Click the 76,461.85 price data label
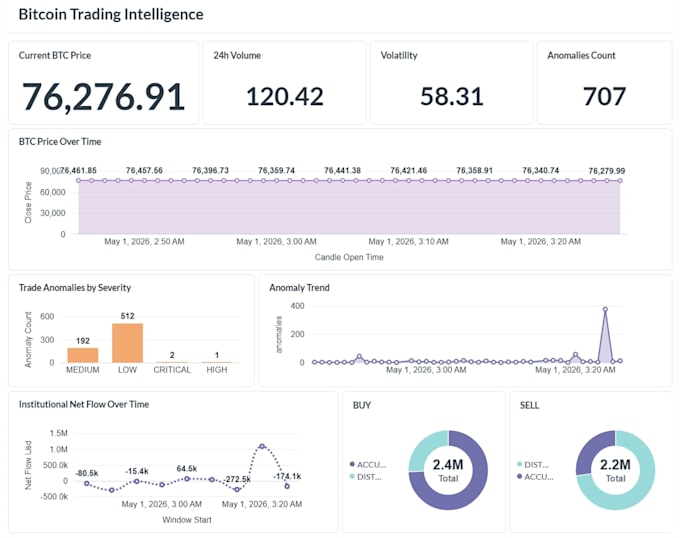Screen dimensions: 680x538 (78, 170)
